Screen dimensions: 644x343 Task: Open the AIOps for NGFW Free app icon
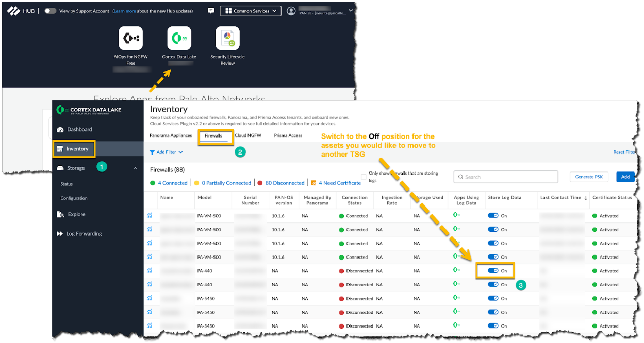pos(131,39)
